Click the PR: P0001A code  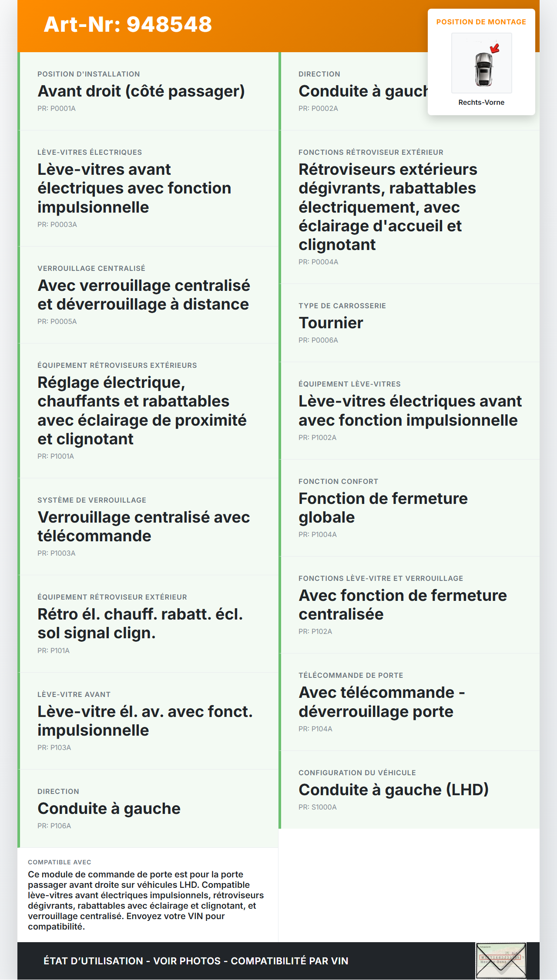tap(57, 109)
